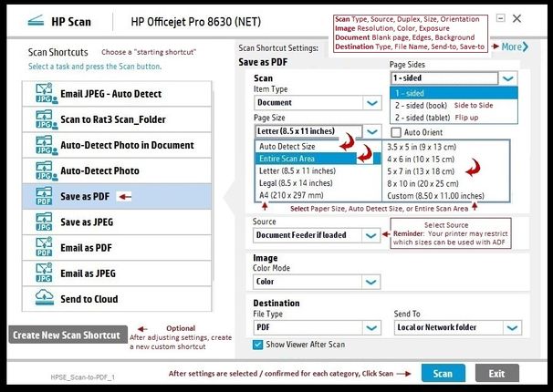Click the Exit button
This screenshot has width=553, height=392.
(x=497, y=374)
